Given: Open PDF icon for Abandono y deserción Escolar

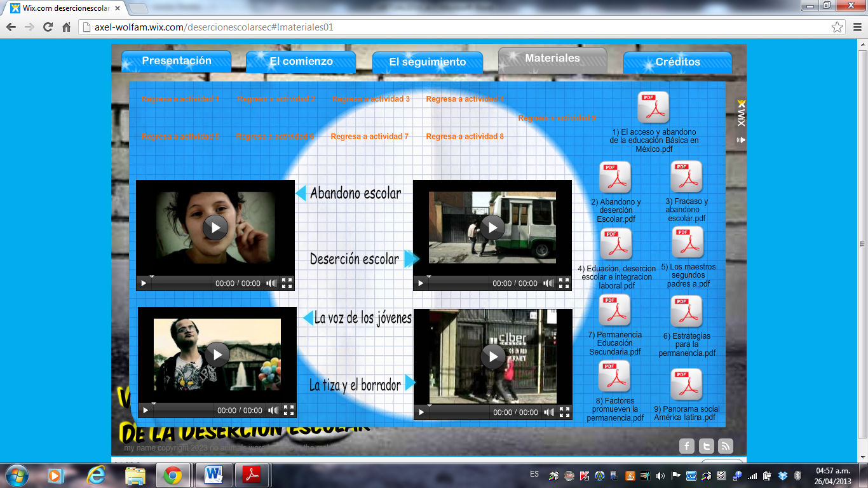Looking at the screenshot, I should (x=615, y=177).
